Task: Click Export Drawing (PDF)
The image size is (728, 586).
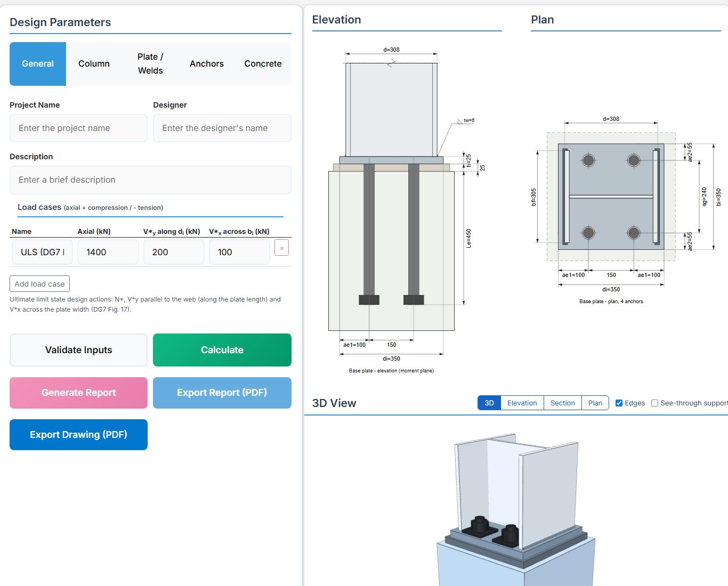Action: click(x=78, y=435)
